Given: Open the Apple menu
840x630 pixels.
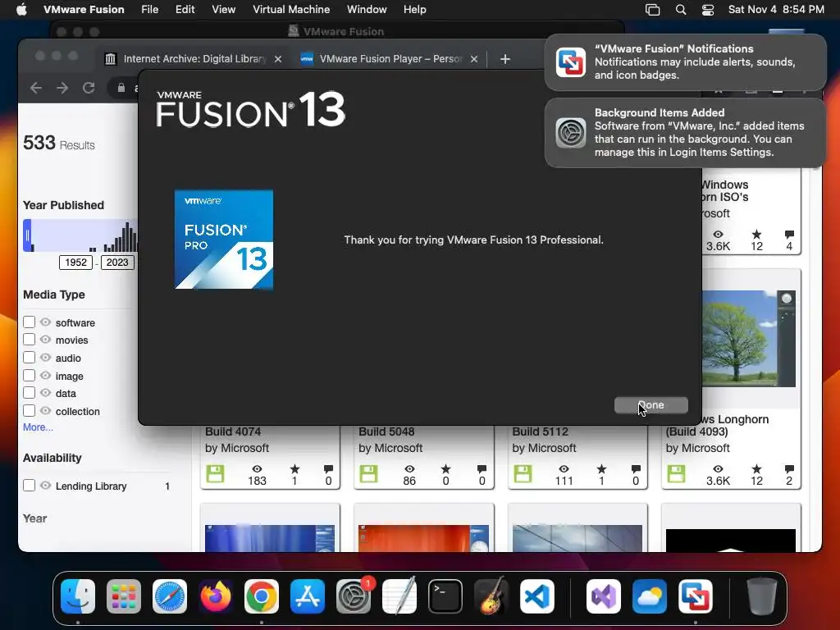Looking at the screenshot, I should click(21, 10).
